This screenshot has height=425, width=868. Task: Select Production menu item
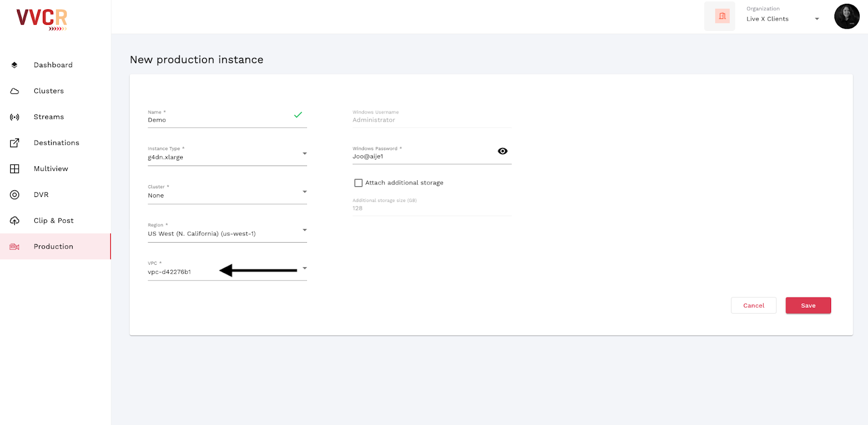click(55, 246)
